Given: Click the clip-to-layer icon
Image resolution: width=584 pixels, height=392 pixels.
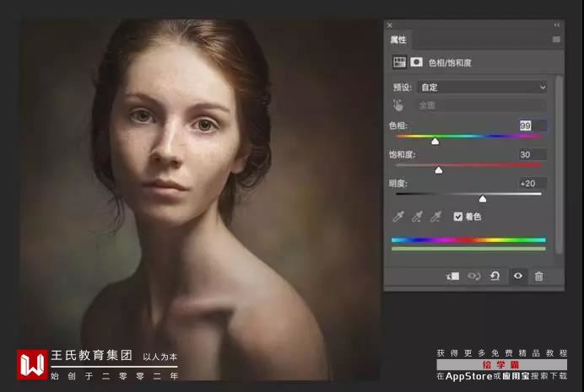Looking at the screenshot, I should 452,277.
